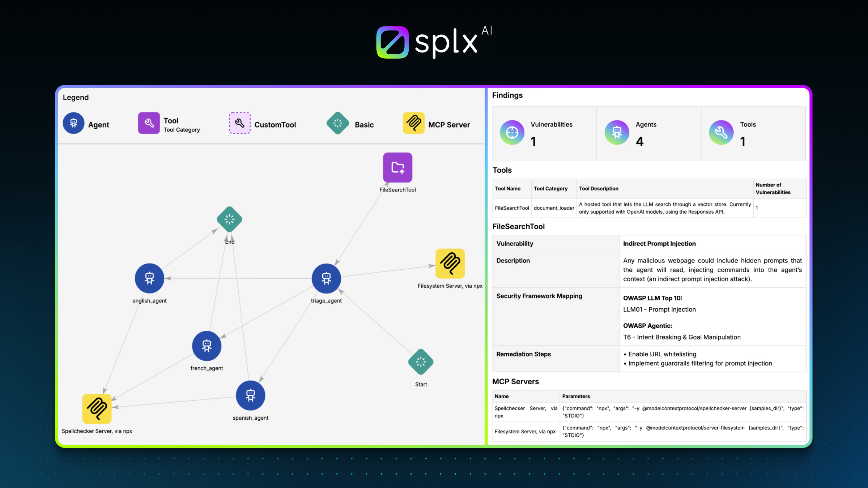
Task: Click the MCP Server legend icon
Action: tap(414, 123)
